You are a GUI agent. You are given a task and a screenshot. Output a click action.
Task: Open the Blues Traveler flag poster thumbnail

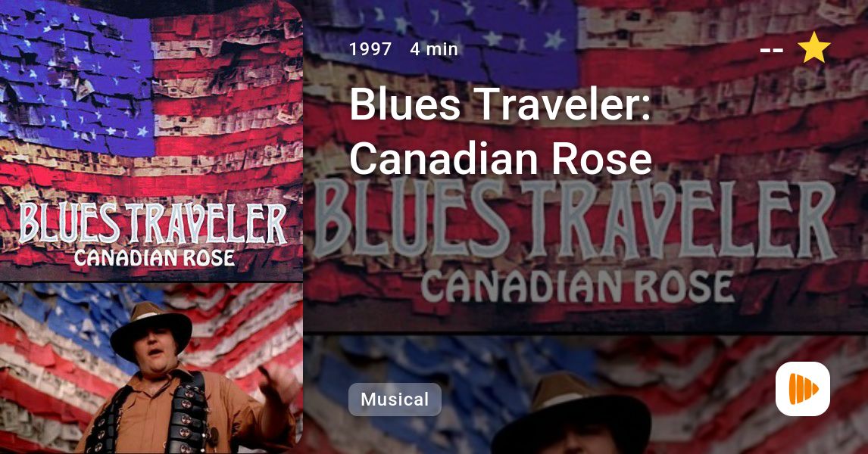pyautogui.click(x=151, y=140)
